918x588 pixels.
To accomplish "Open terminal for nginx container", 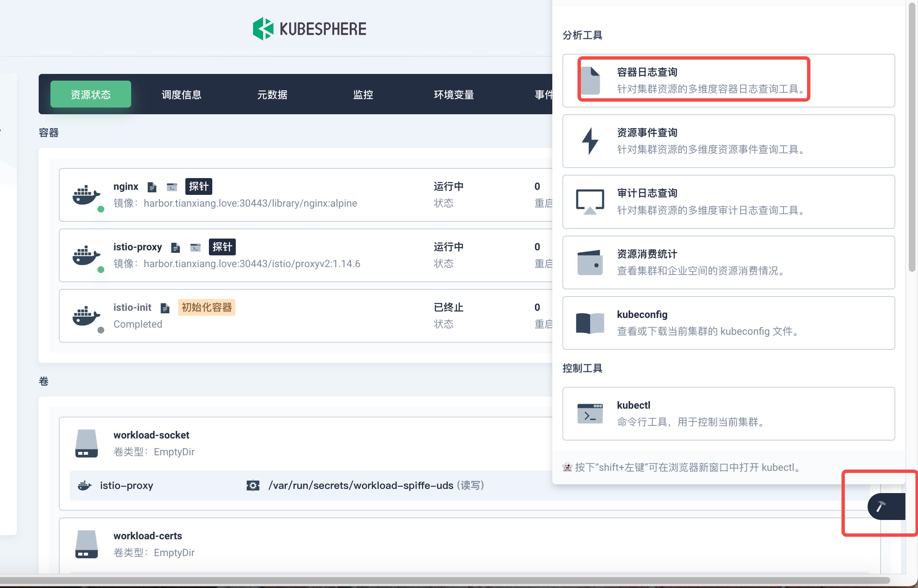I will (x=171, y=187).
